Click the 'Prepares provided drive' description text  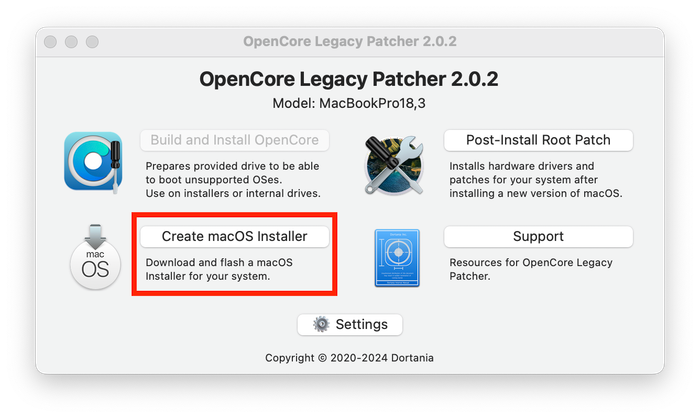coord(233,180)
